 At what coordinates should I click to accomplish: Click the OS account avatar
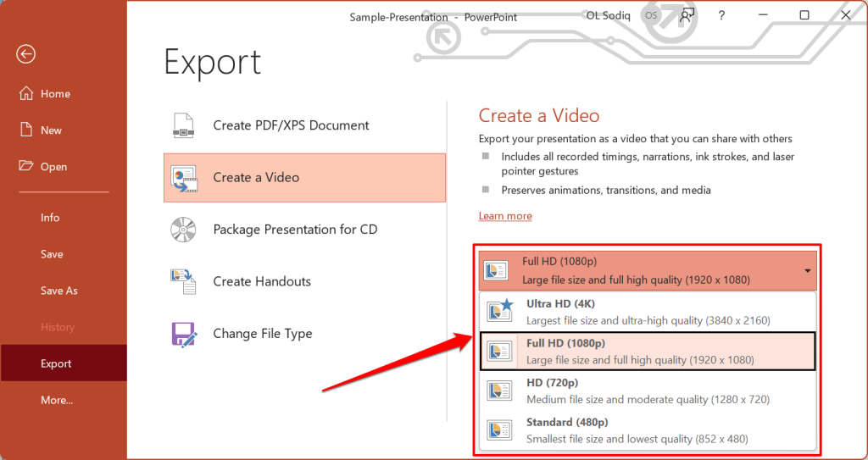click(651, 15)
